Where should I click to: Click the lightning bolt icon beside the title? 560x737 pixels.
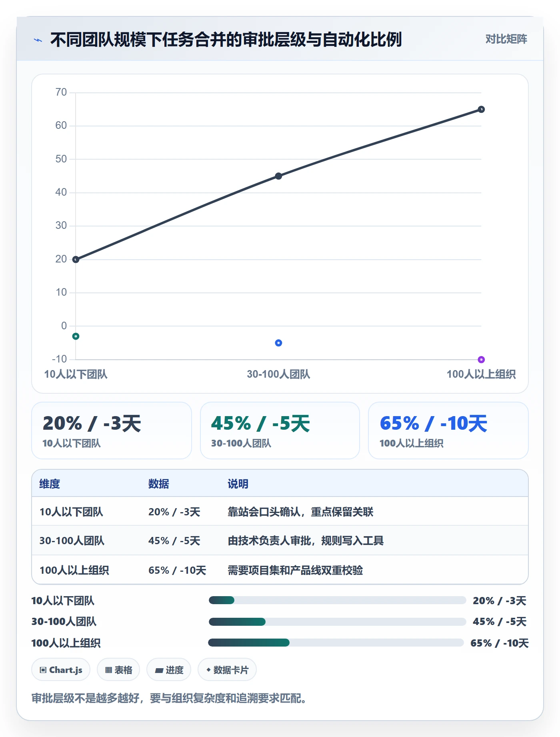[x=38, y=40]
